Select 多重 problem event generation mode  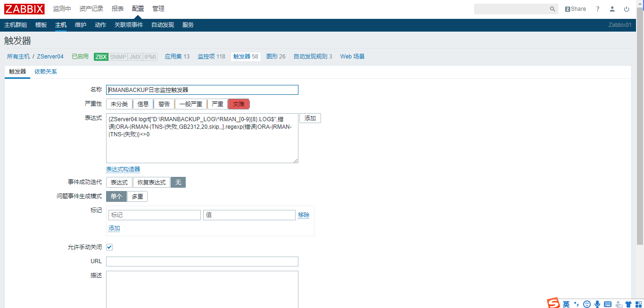137,197
